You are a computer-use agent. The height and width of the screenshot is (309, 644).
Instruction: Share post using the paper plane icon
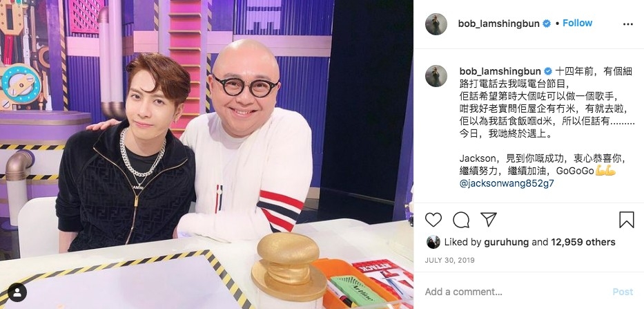click(489, 219)
